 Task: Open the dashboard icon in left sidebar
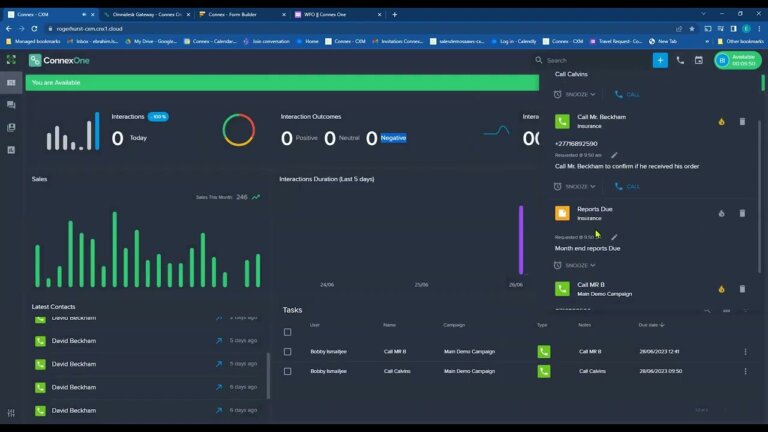click(11, 83)
